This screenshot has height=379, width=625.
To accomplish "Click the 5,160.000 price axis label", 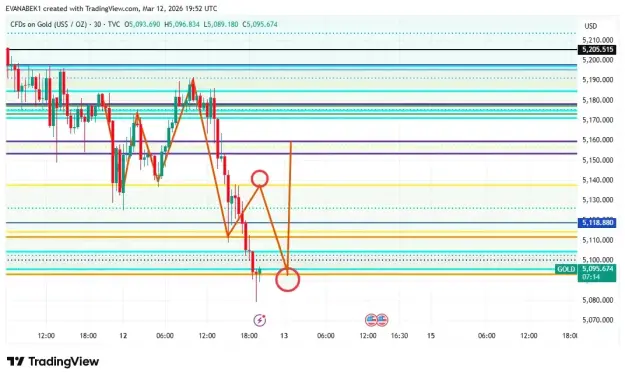I will (597, 140).
